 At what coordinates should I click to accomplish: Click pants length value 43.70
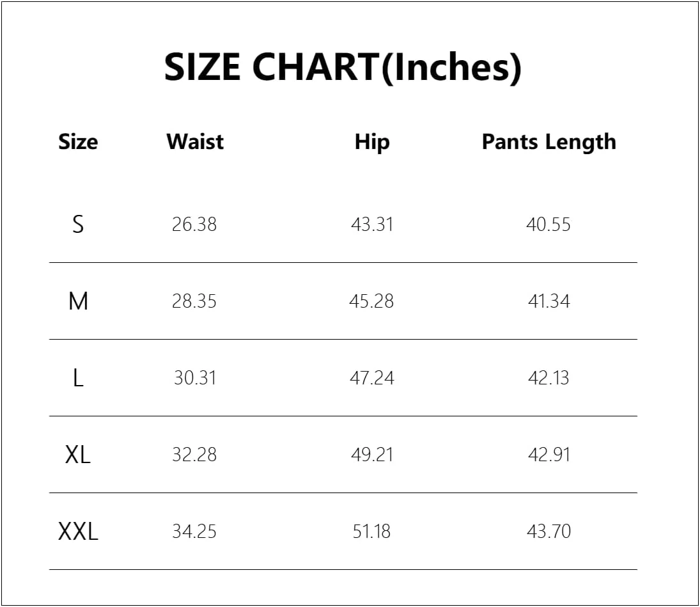(548, 532)
